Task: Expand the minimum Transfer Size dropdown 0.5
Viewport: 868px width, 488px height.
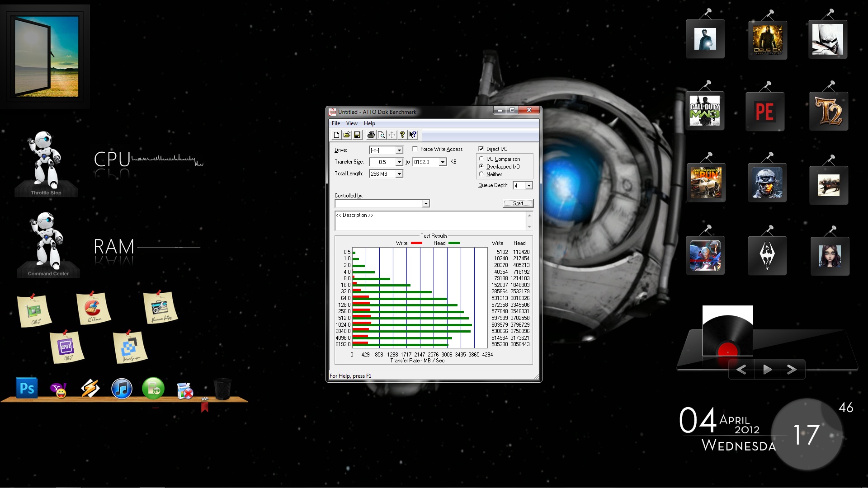Action: [399, 162]
